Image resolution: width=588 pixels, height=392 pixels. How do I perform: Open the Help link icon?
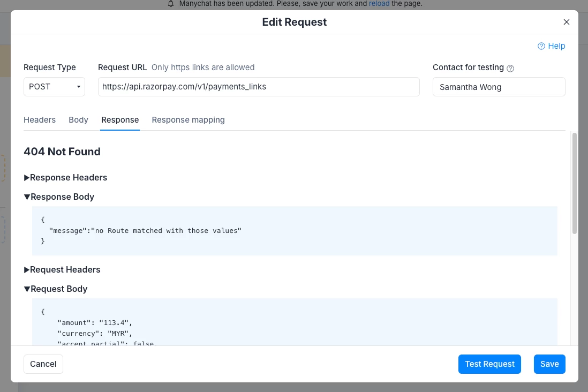click(541, 46)
